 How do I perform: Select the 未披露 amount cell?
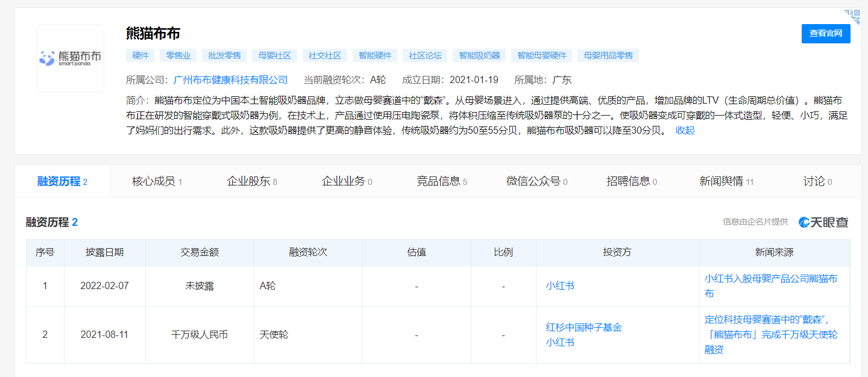pyautogui.click(x=200, y=286)
